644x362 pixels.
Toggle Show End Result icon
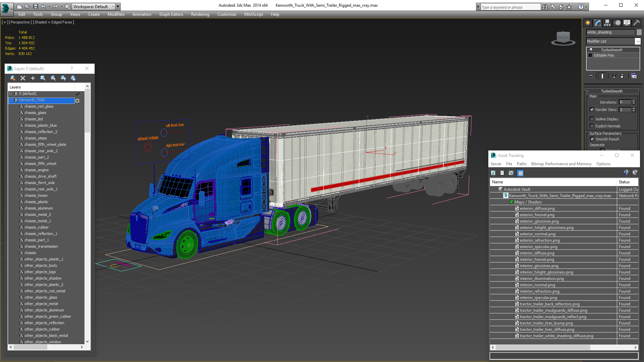pos(602,76)
